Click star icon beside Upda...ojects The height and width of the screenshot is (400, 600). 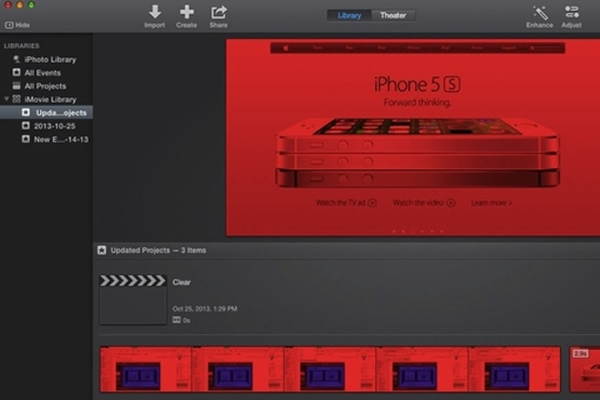[26, 112]
